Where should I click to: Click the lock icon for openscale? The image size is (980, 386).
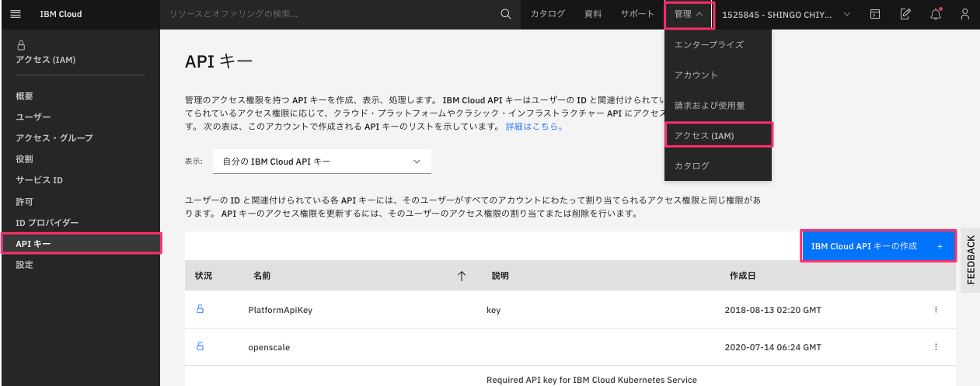[200, 346]
